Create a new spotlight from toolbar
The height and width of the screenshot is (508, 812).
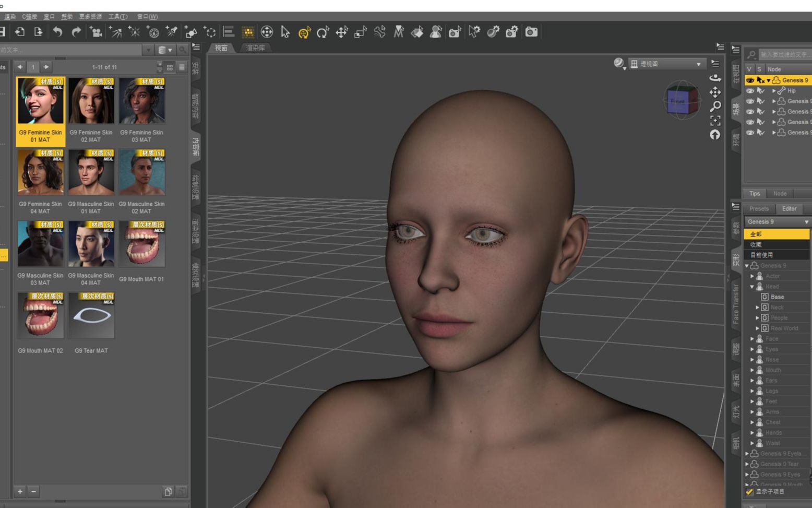[172, 32]
